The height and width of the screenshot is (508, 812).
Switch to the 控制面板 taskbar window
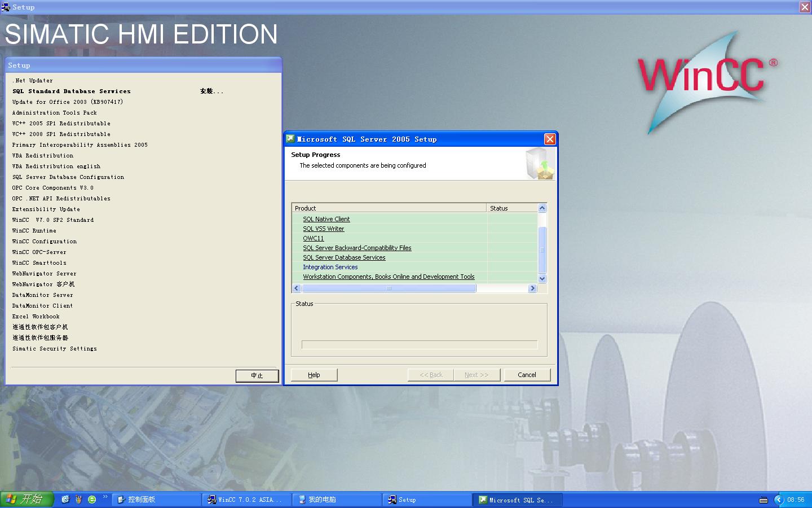tap(157, 500)
